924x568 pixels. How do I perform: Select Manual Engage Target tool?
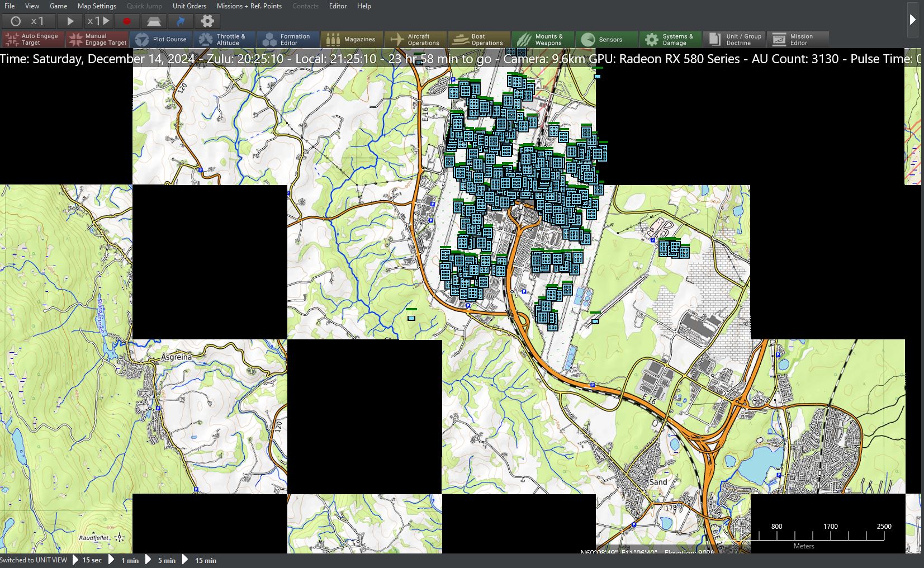(97, 39)
